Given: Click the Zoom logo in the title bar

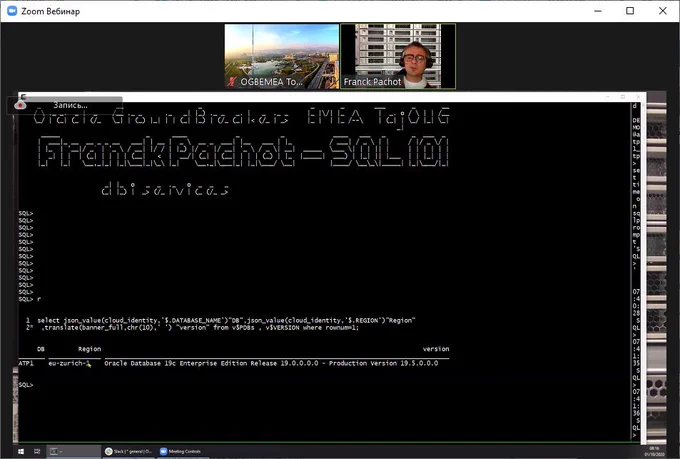Looking at the screenshot, I should 12,11.
